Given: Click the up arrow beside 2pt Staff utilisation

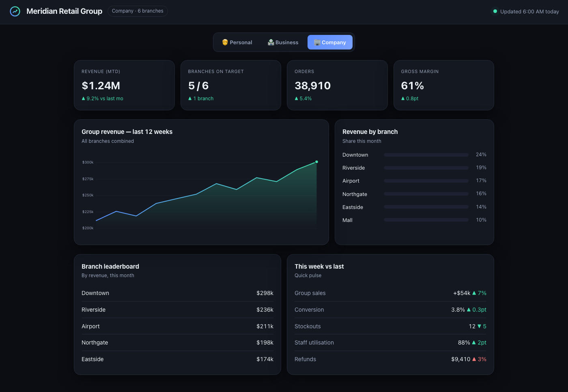Looking at the screenshot, I should coord(474,342).
